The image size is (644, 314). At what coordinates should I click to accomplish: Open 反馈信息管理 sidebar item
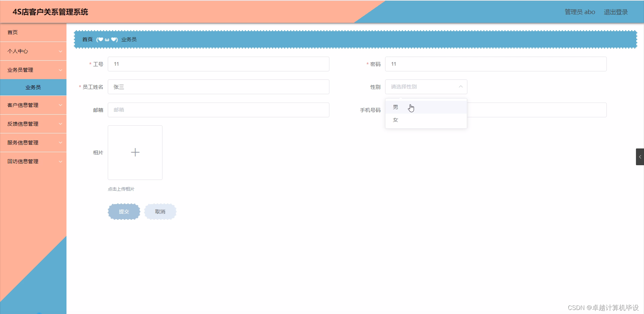(x=33, y=124)
